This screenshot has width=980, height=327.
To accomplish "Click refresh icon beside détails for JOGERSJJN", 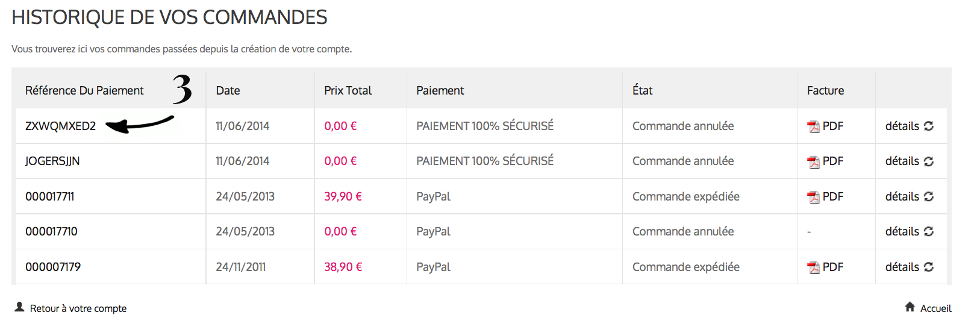I will click(929, 161).
